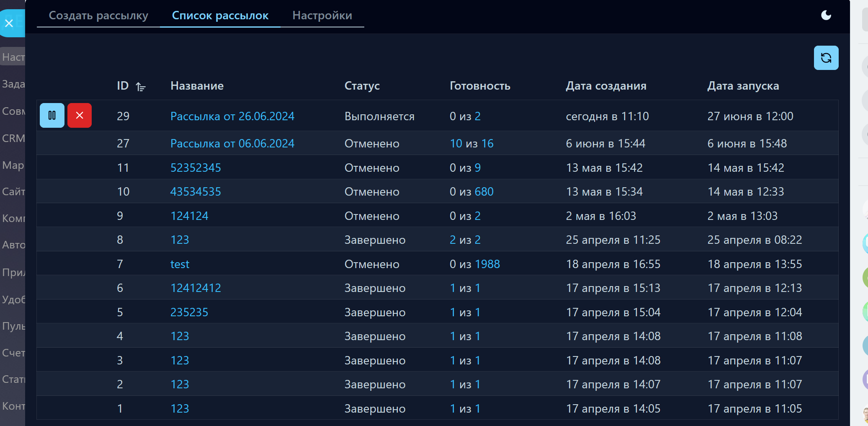
Task: Open the mailing named test
Action: click(180, 264)
